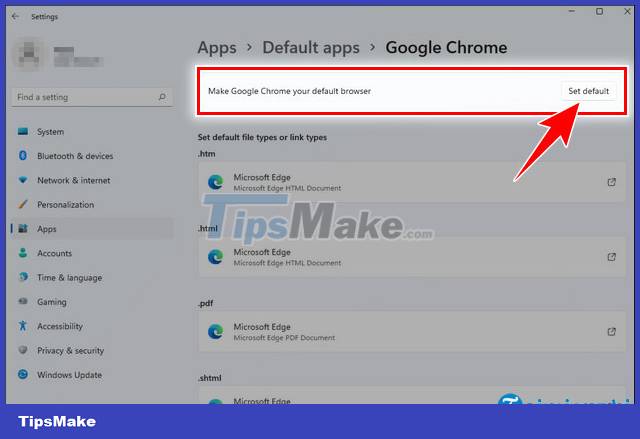Click the Apps icon in sidebar

(x=23, y=228)
